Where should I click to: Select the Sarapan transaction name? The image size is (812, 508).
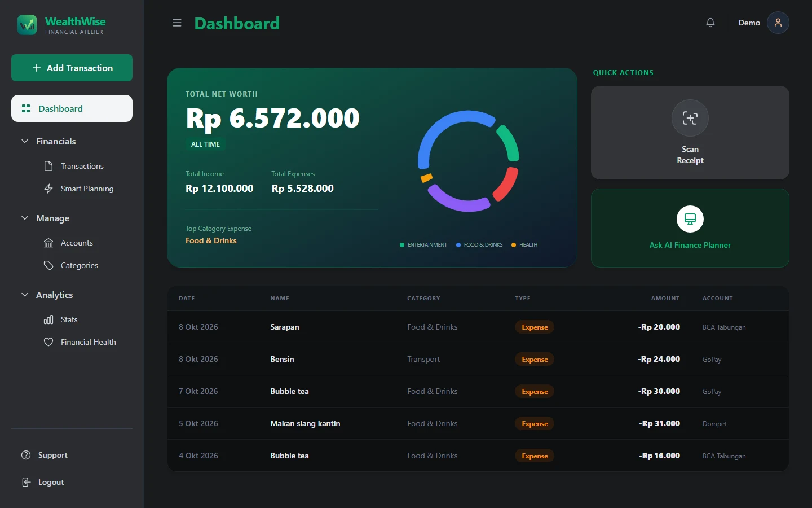click(285, 327)
